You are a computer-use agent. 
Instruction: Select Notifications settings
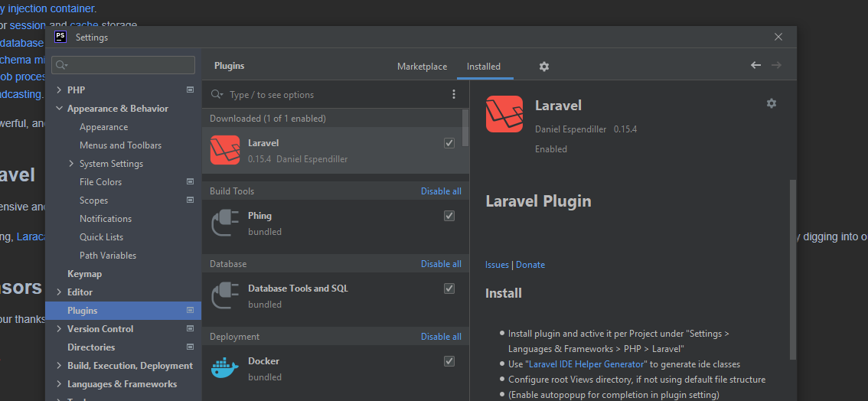click(x=106, y=218)
